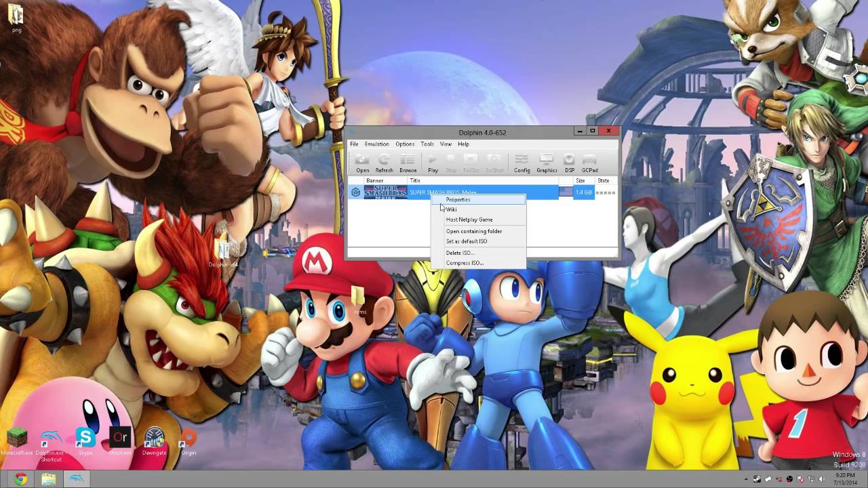The image size is (868, 488).
Task: Open the Config toolbar icon
Action: 521,163
